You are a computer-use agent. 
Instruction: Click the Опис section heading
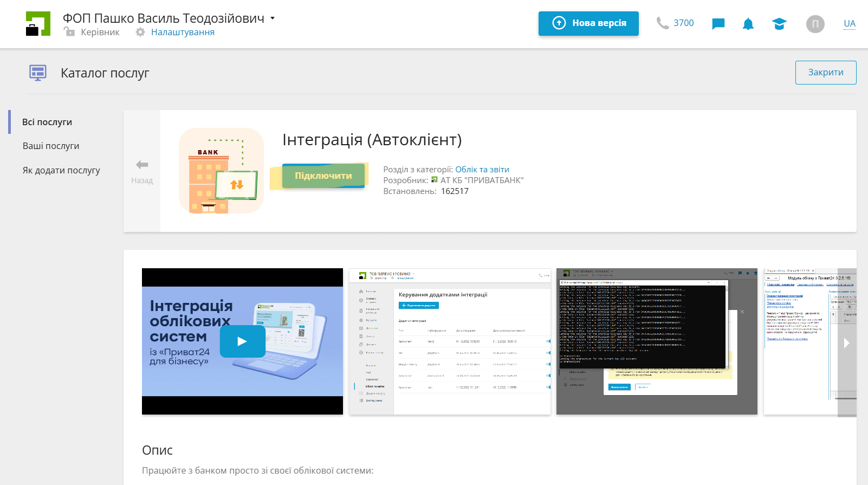click(157, 450)
